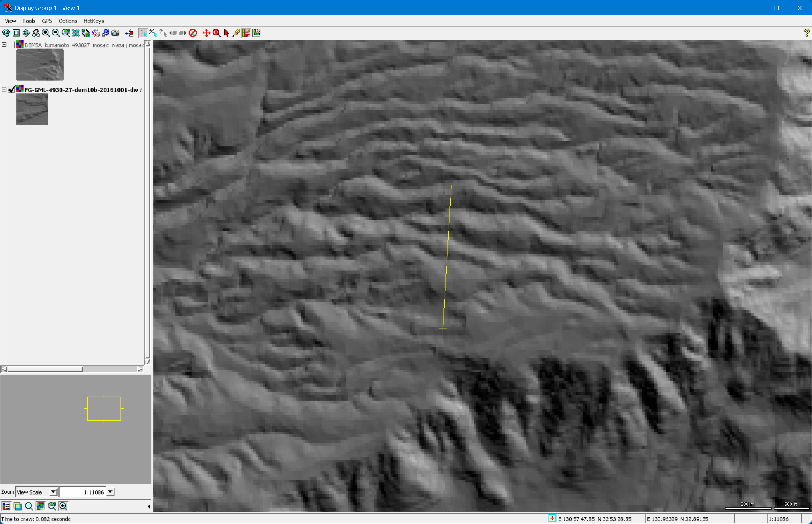Collapse the DEM5A_kumamoto layer entry
The height and width of the screenshot is (524, 812).
pyautogui.click(x=4, y=45)
